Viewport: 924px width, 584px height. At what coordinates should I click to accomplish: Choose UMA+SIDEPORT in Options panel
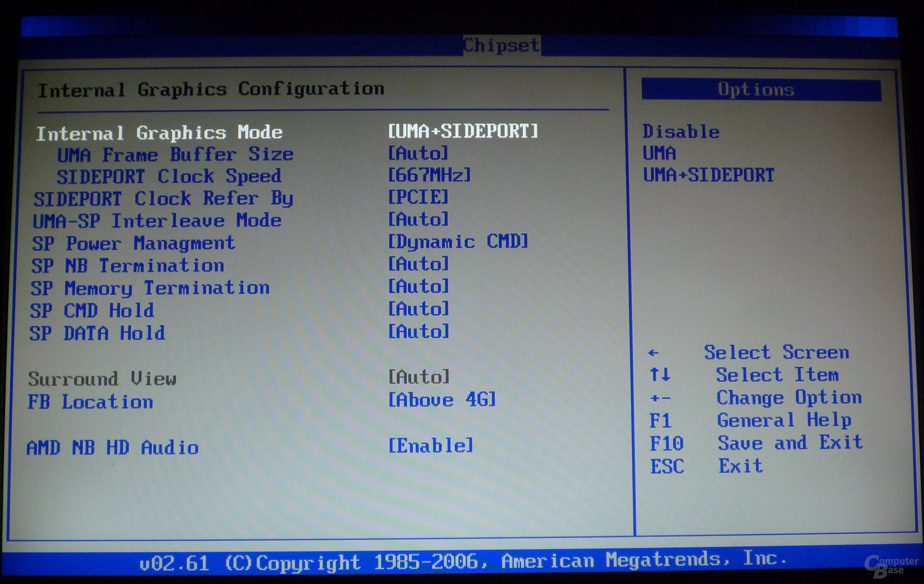pyautogui.click(x=708, y=175)
